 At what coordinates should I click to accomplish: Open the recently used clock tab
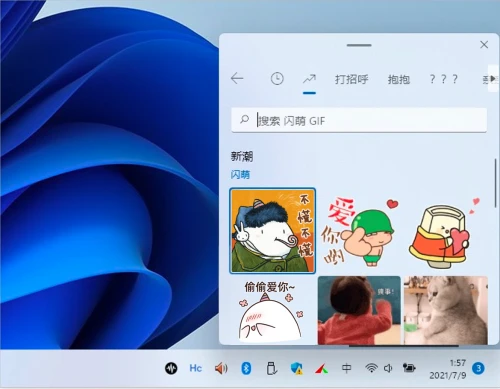(277, 79)
